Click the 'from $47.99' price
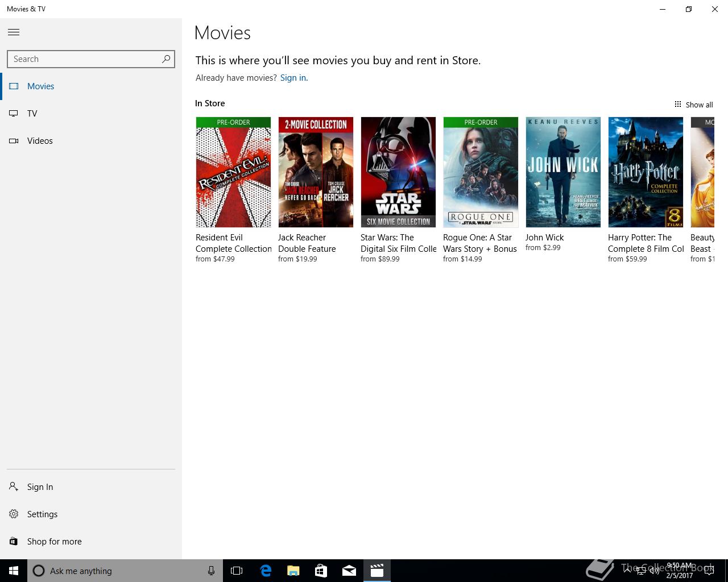This screenshot has height=582, width=728. 215,259
